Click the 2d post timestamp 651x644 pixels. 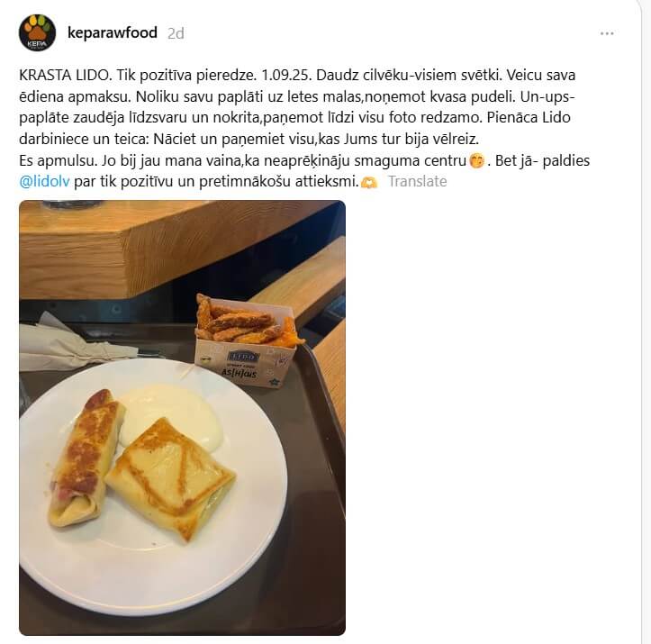tap(176, 33)
